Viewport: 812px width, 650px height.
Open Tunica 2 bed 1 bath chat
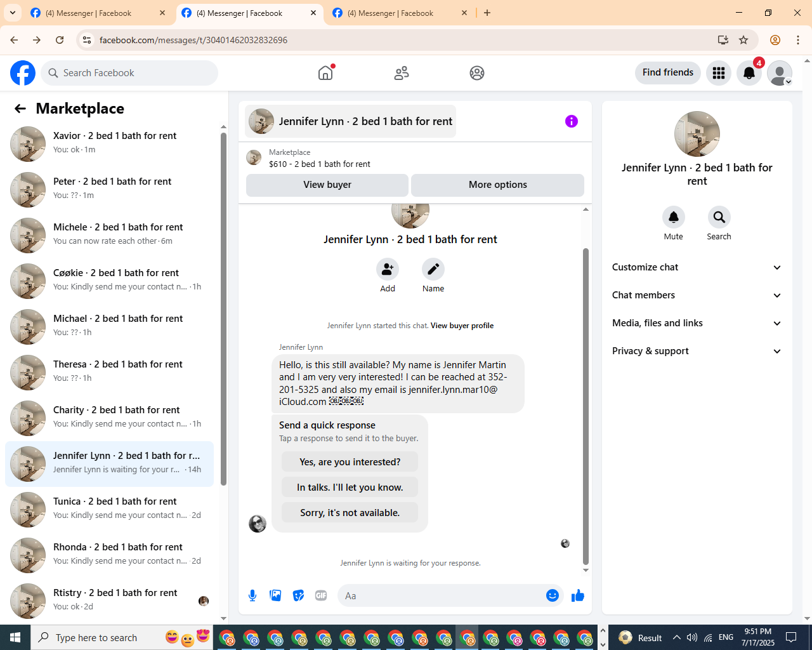click(x=110, y=510)
